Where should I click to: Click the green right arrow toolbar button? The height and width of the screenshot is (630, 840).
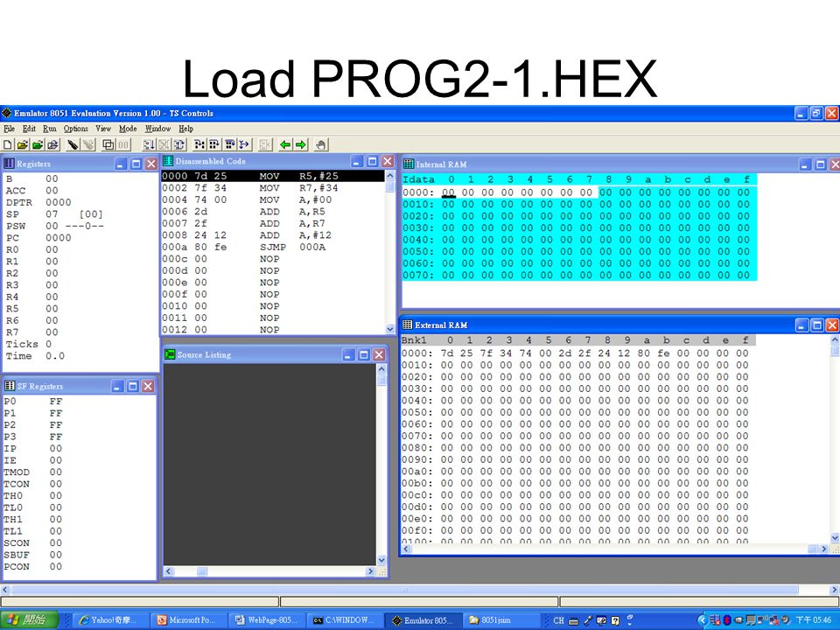pos(300,144)
